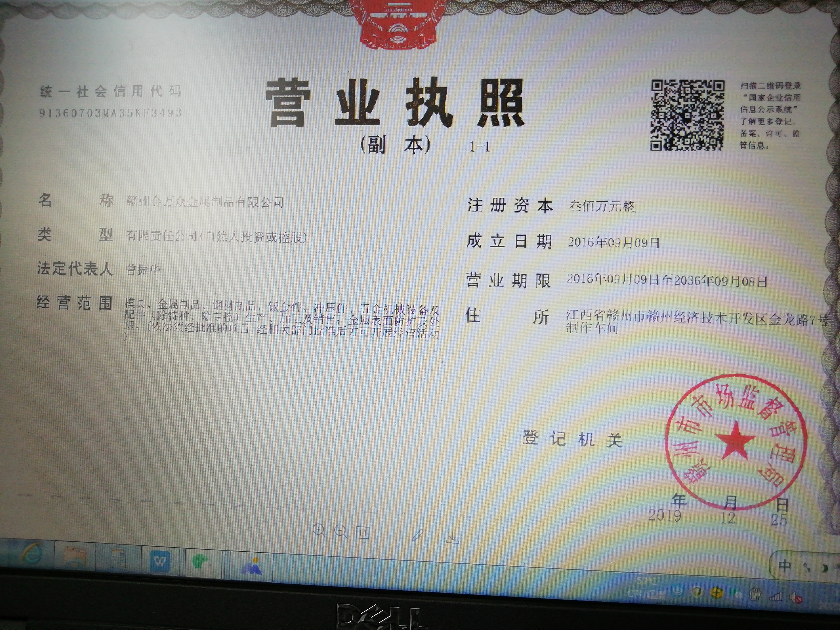
Task: Click the red 市场监督管理局 seal
Action: 736,442
